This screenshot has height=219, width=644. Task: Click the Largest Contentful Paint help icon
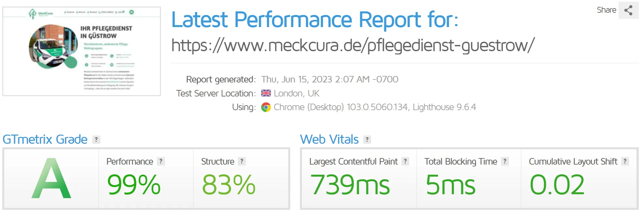point(405,161)
